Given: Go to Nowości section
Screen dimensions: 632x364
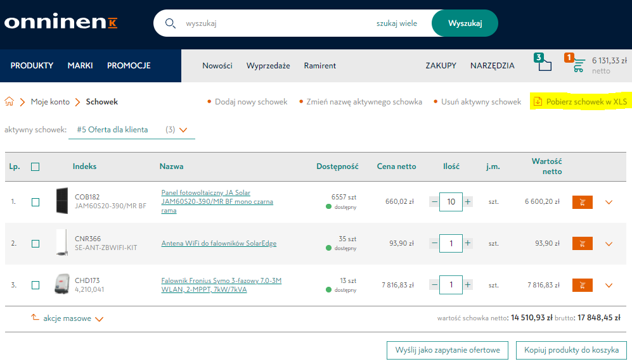Looking at the screenshot, I should tap(217, 66).
